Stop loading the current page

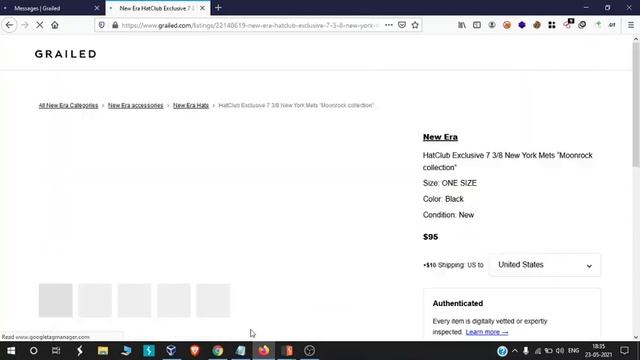[40, 25]
